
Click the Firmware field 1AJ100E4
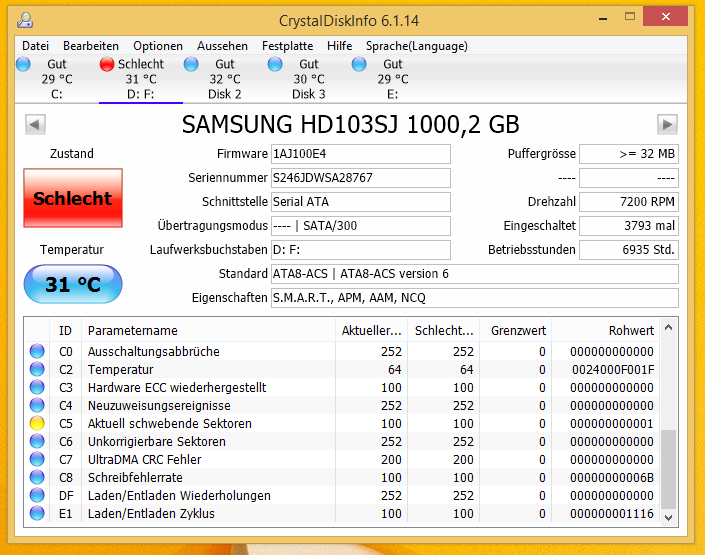click(361, 154)
